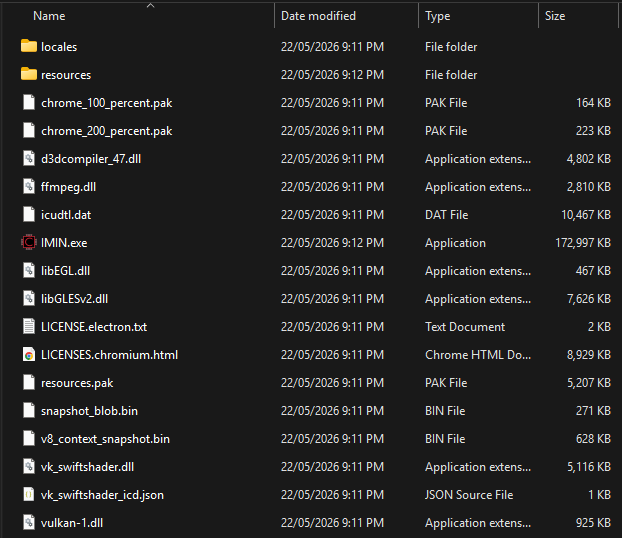Click the sort arrow above Name column
Image resolution: width=622 pixels, height=538 pixels.
[x=150, y=6]
